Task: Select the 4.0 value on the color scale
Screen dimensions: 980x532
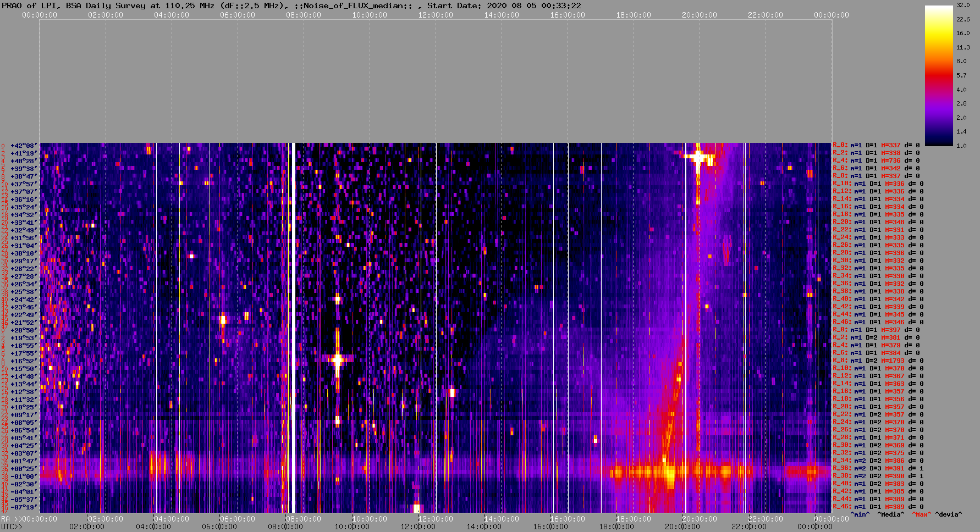Action: (961, 90)
